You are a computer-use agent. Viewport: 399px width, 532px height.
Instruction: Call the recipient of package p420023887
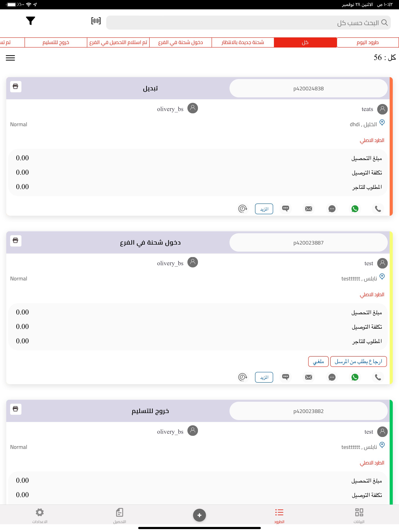click(x=378, y=377)
